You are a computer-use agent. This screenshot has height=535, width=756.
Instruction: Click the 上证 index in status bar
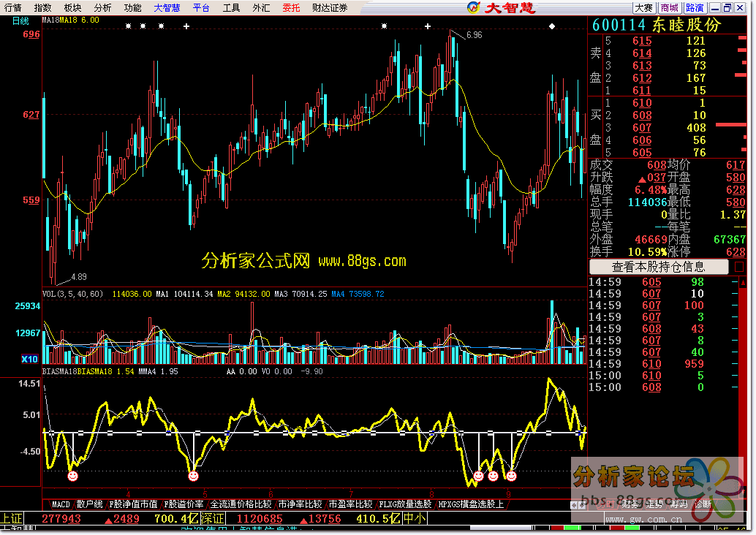point(12,519)
